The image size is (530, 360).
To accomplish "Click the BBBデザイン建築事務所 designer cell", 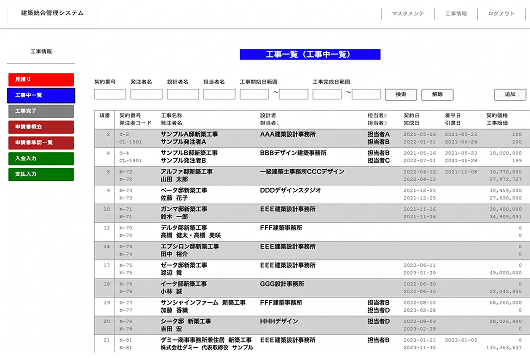I will pos(293,153).
